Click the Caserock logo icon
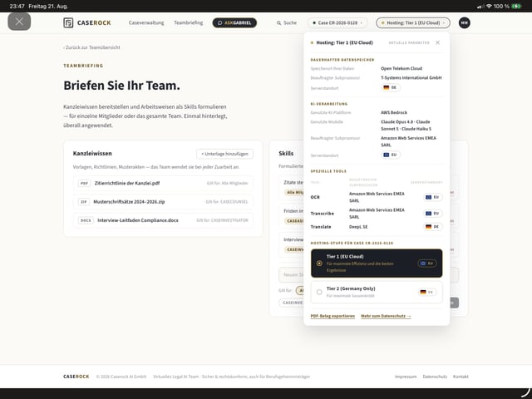Viewport: 532px width, 399px height. click(x=68, y=22)
